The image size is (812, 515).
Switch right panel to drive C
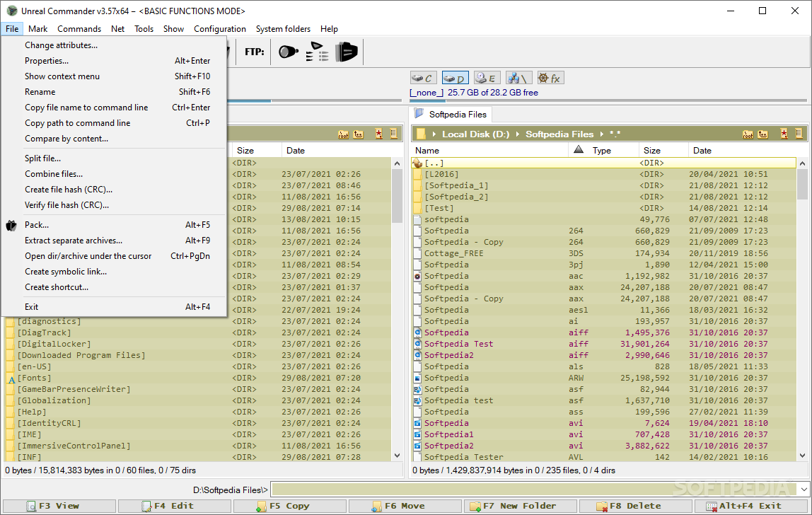coord(424,79)
